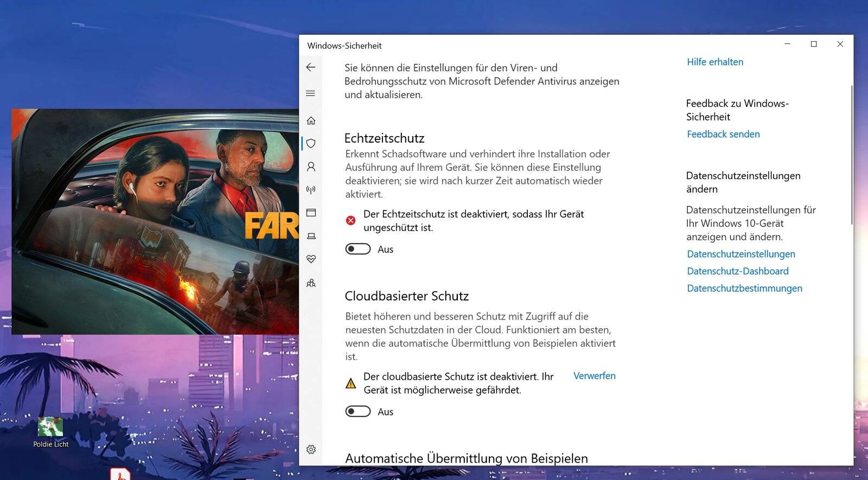Open the firewall and network icon
This screenshot has width=868, height=480.
311,190
